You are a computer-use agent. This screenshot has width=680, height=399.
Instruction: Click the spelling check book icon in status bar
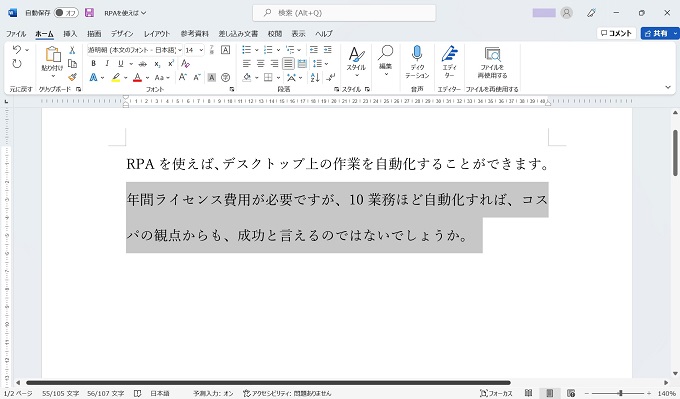coord(137,393)
